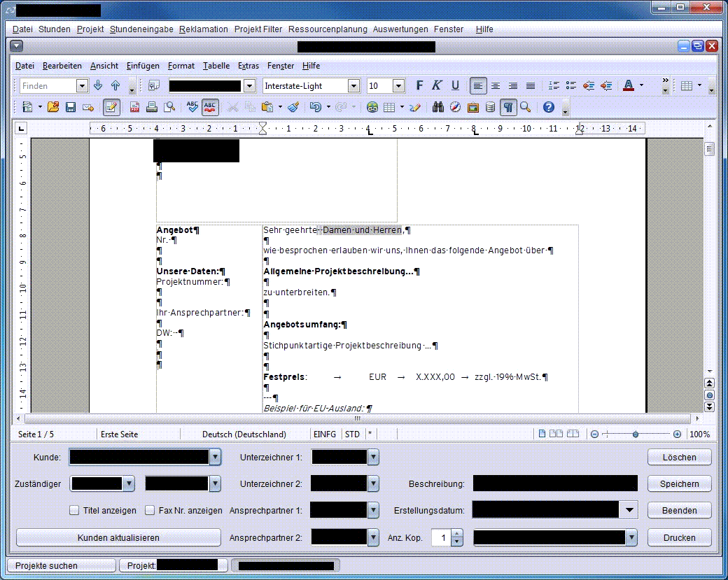728x580 pixels.
Task: Open the Interstate-Light font name dropdown
Action: click(x=353, y=85)
